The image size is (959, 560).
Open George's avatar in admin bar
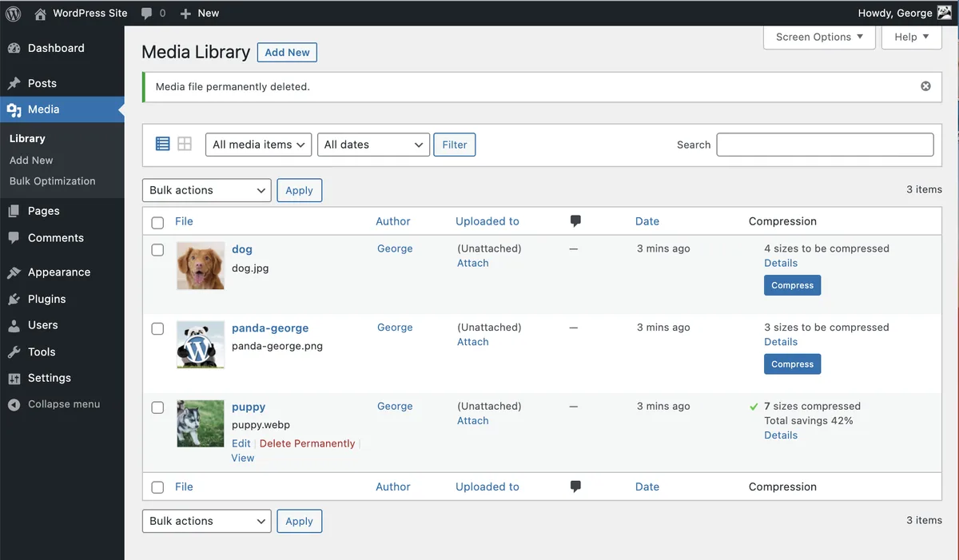click(x=944, y=13)
